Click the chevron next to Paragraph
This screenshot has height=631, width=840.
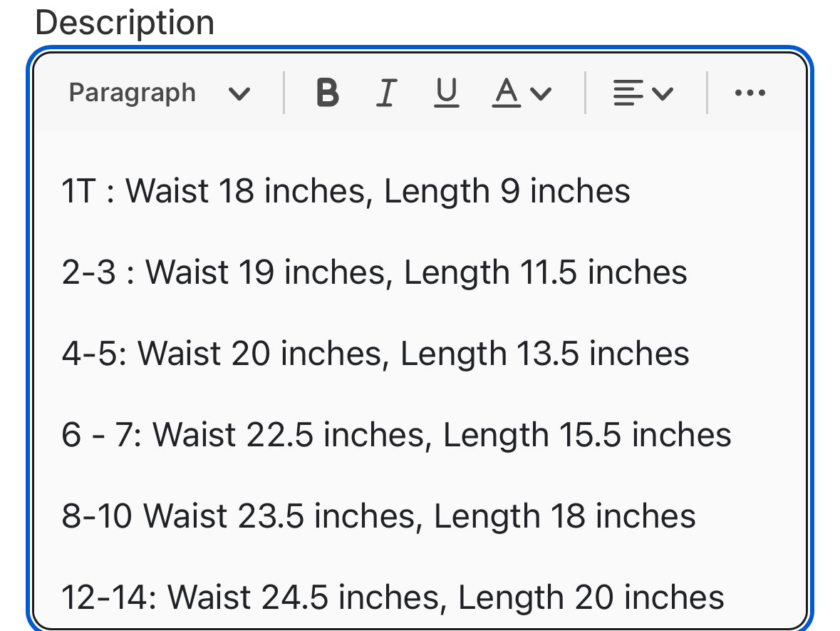(x=239, y=93)
